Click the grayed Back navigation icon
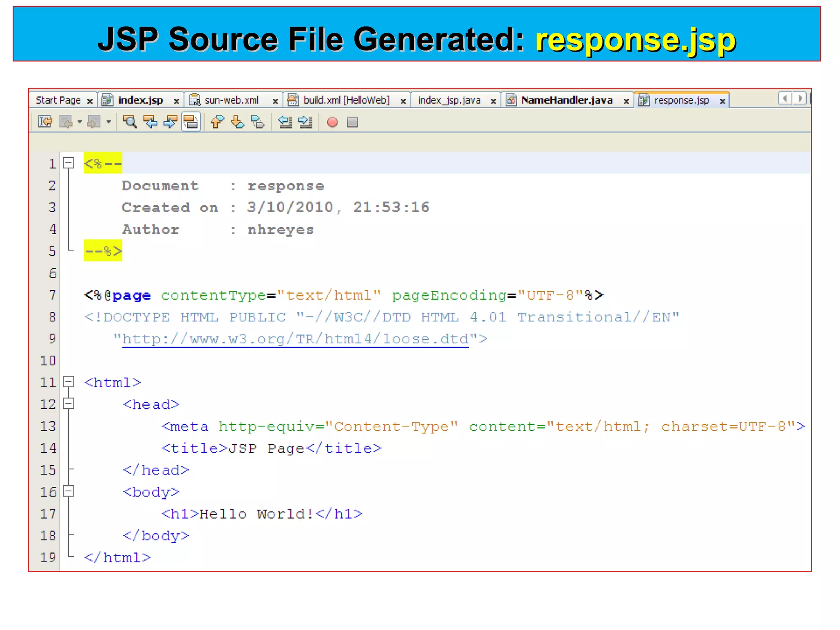This screenshot has height=630, width=840. [x=66, y=122]
